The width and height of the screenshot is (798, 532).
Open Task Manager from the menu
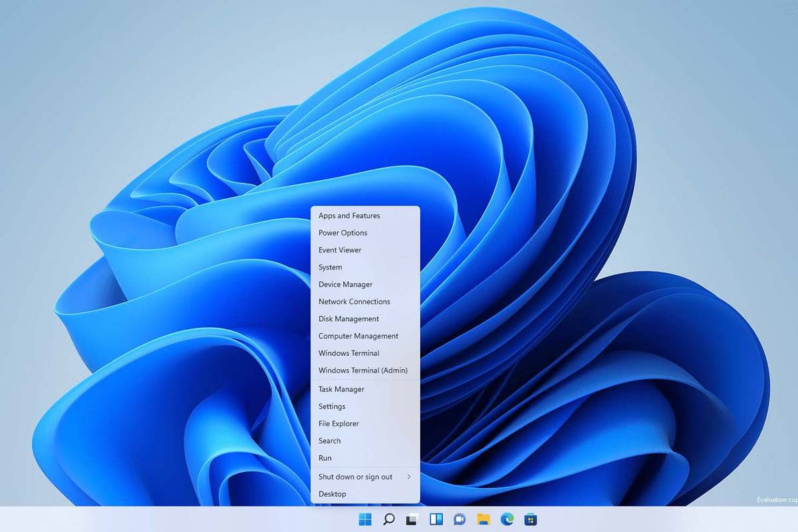click(341, 389)
